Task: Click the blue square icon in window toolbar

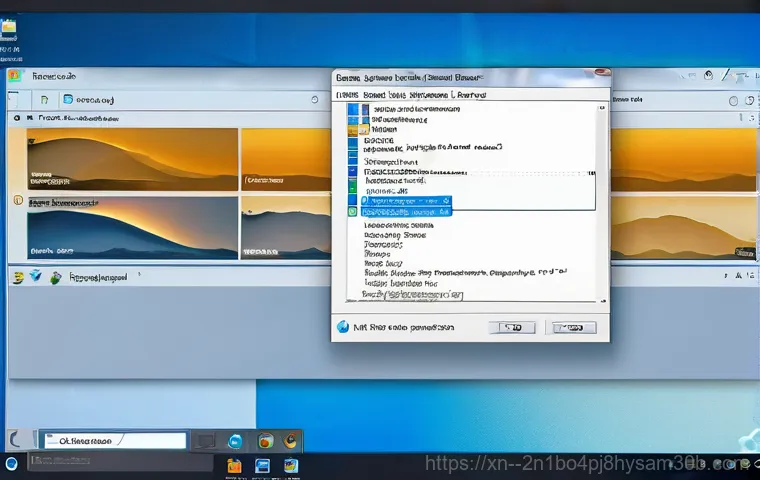Action: point(68,100)
